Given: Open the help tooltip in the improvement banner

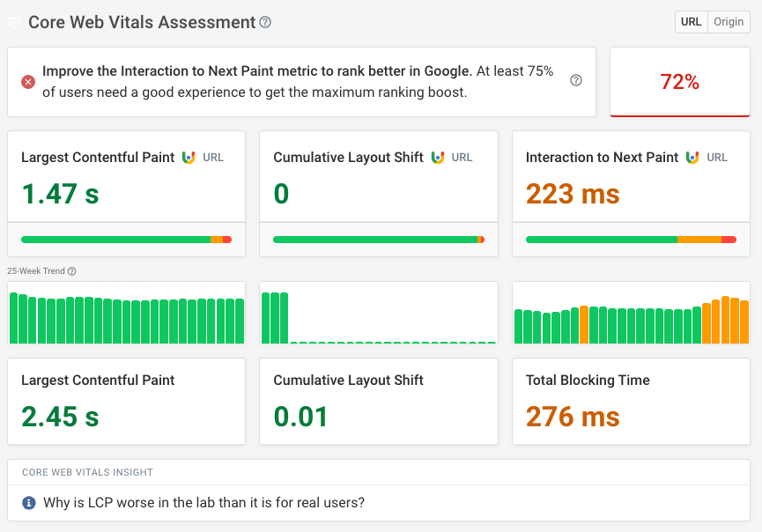Looking at the screenshot, I should pyautogui.click(x=576, y=80).
